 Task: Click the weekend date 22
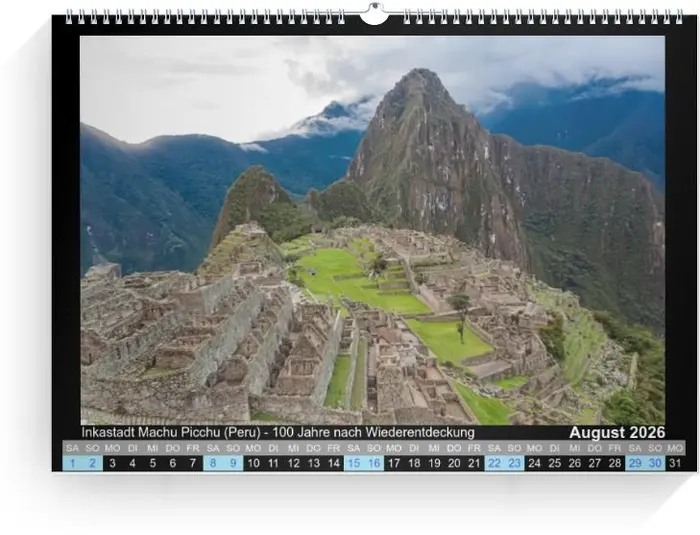click(x=495, y=463)
